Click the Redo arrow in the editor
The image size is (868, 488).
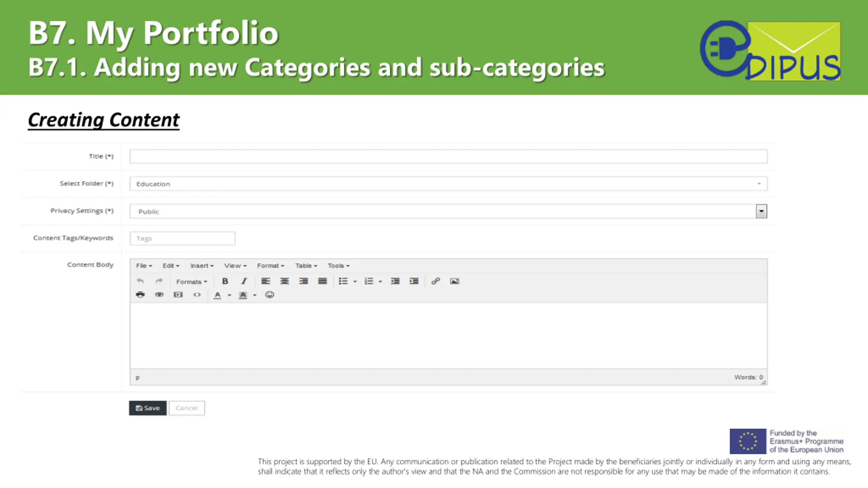tap(159, 281)
